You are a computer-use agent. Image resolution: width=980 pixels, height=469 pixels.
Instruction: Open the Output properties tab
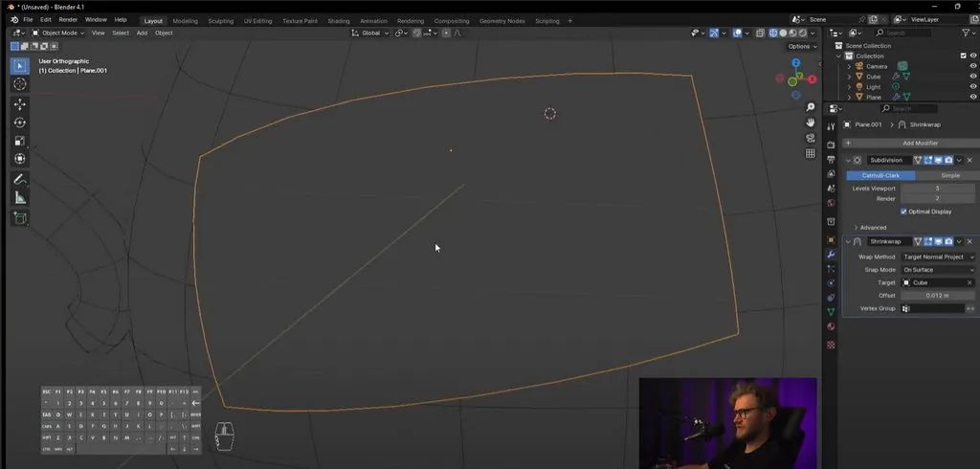(831, 160)
